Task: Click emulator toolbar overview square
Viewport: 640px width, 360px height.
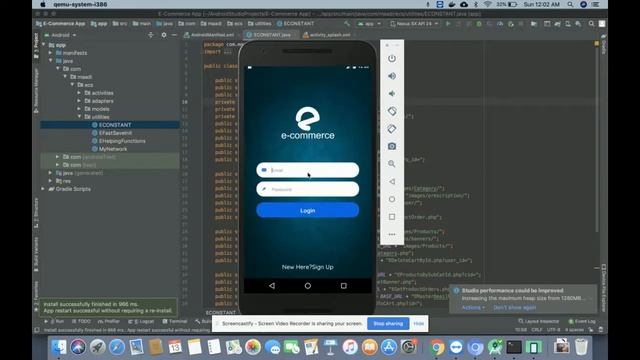Action: [392, 217]
